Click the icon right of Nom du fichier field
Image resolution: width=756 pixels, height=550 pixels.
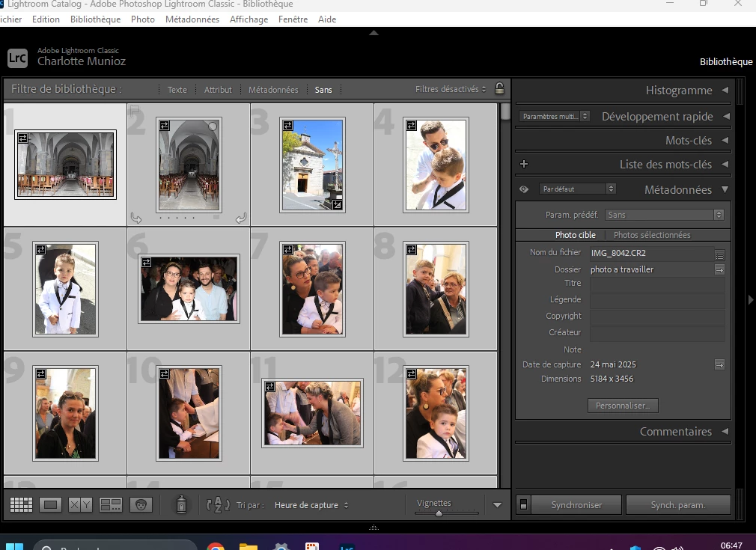click(719, 254)
